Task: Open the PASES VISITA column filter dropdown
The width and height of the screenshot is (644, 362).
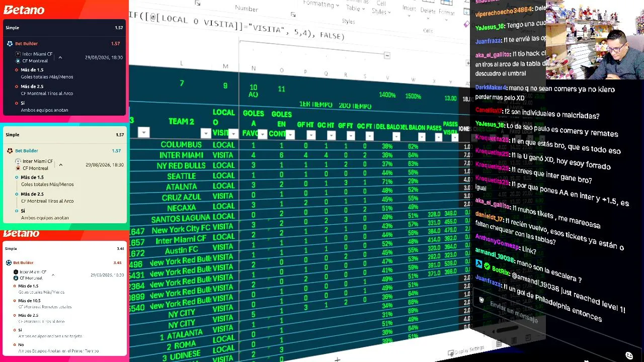Action: pos(454,138)
